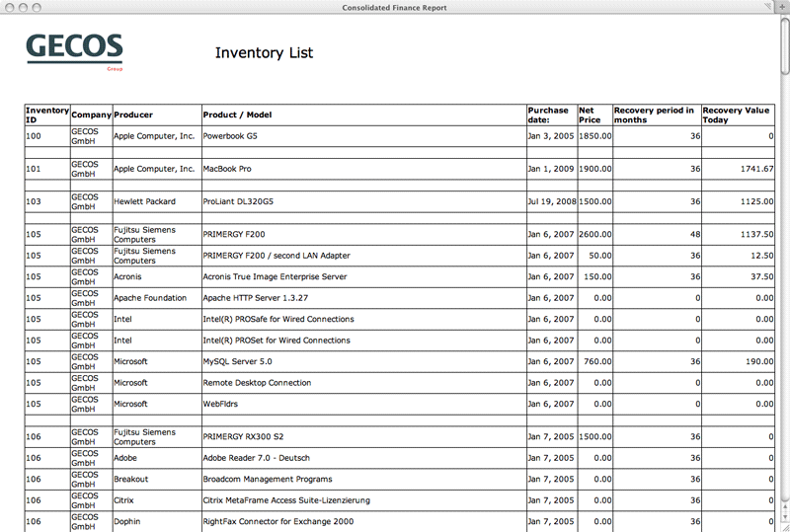
Task: Click the Inventory ID column header
Action: pos(47,114)
